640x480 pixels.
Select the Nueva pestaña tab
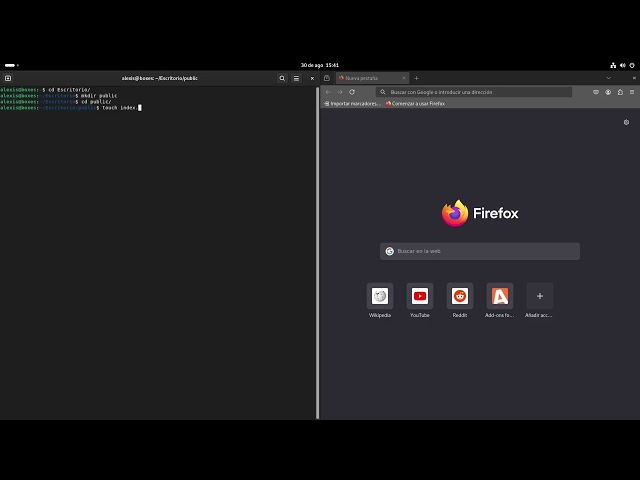coord(372,78)
